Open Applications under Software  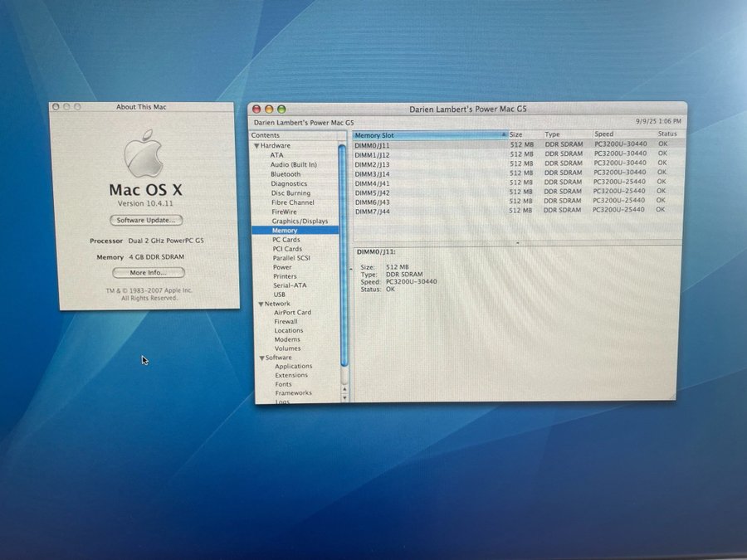tap(294, 366)
